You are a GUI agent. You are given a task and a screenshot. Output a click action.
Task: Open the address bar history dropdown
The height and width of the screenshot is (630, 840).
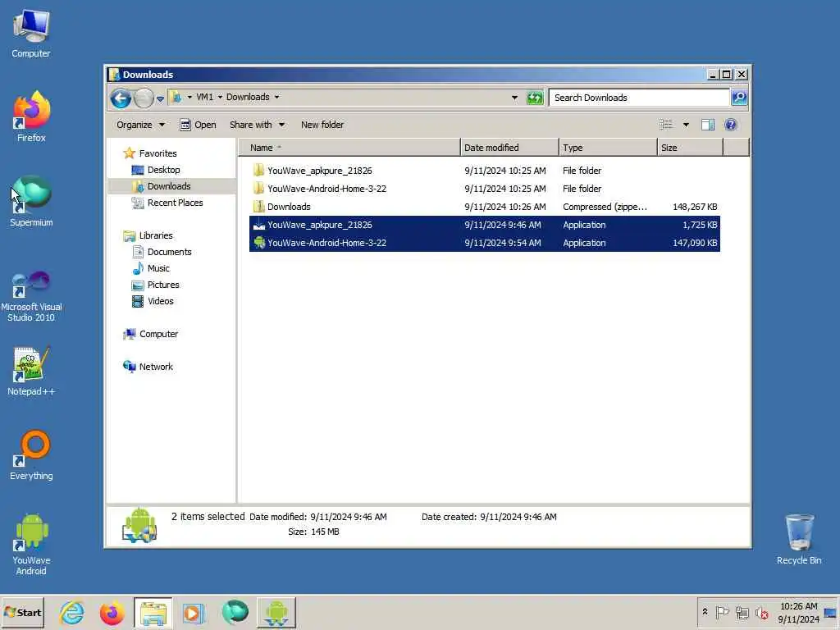click(514, 98)
